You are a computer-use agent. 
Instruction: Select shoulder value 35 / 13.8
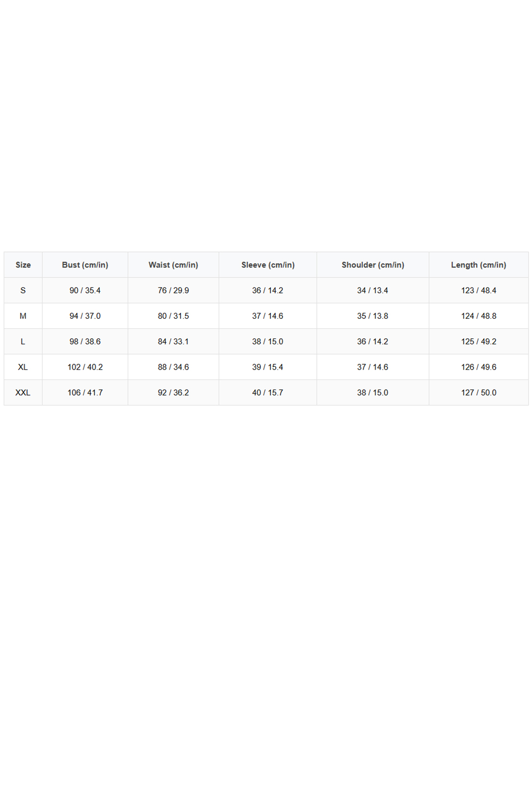click(x=373, y=316)
